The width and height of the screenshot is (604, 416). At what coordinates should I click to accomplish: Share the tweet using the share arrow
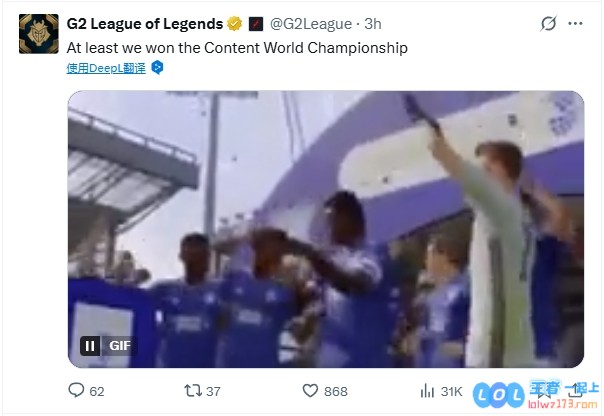tap(575, 391)
